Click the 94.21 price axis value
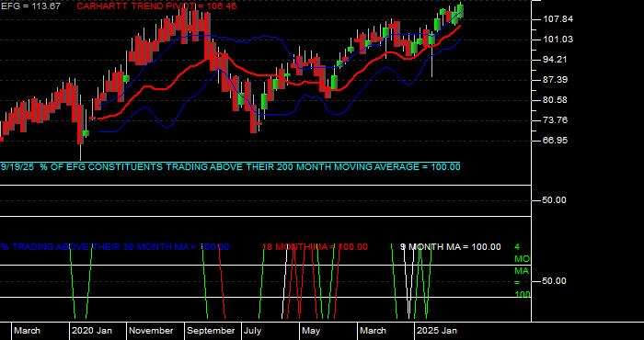 [557, 60]
